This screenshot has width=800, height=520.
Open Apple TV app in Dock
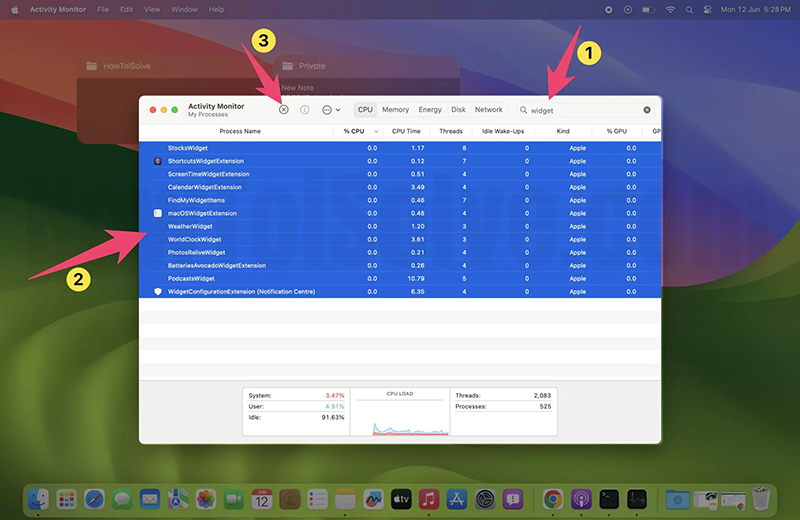(401, 499)
